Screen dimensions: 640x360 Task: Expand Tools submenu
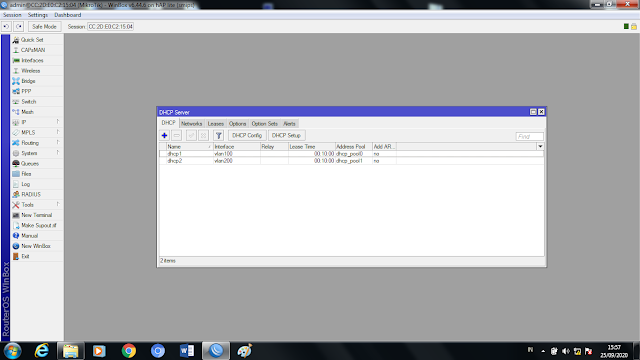point(37,205)
